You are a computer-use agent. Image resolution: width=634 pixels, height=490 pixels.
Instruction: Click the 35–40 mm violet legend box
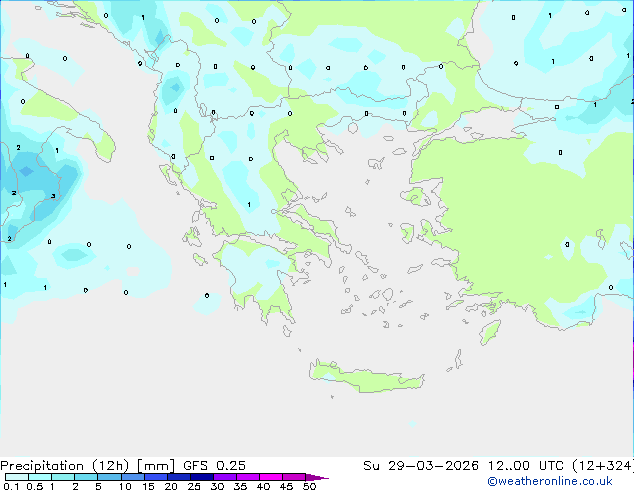pyautogui.click(x=247, y=477)
